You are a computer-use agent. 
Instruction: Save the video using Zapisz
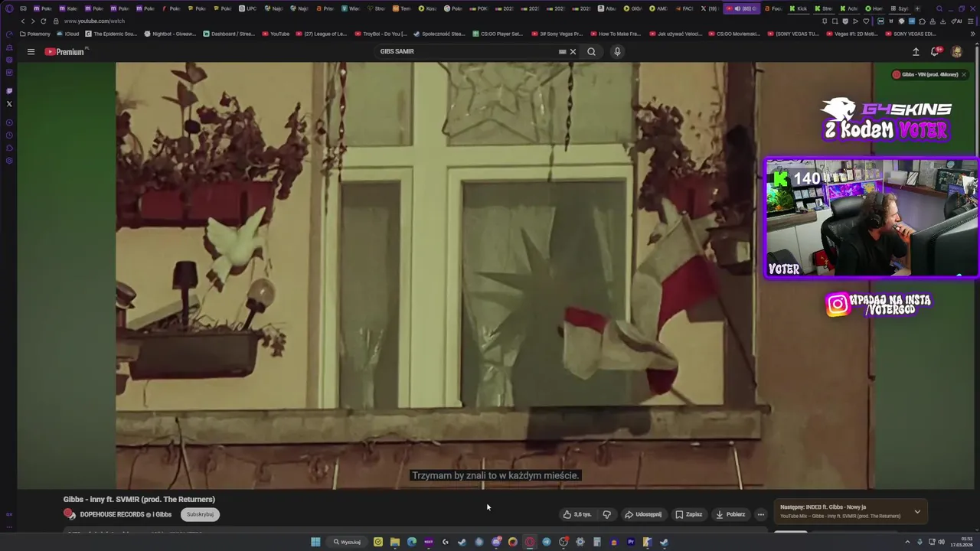pyautogui.click(x=688, y=514)
